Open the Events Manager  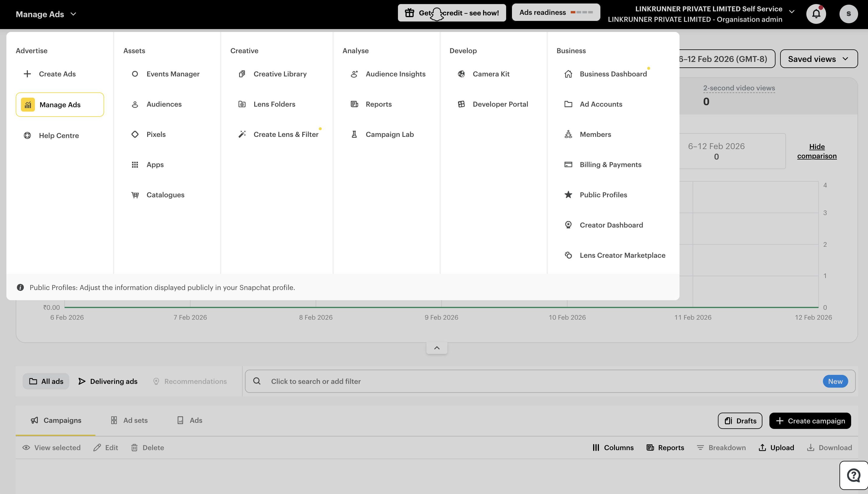pos(173,74)
